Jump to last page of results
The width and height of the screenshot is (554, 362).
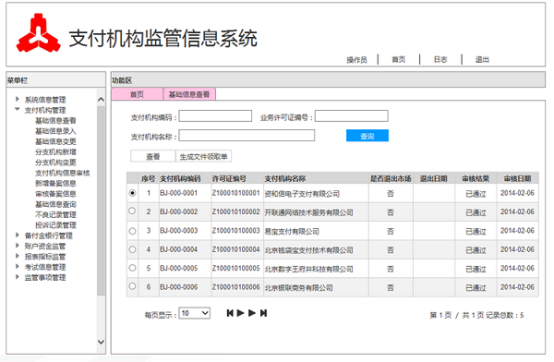click(x=263, y=313)
